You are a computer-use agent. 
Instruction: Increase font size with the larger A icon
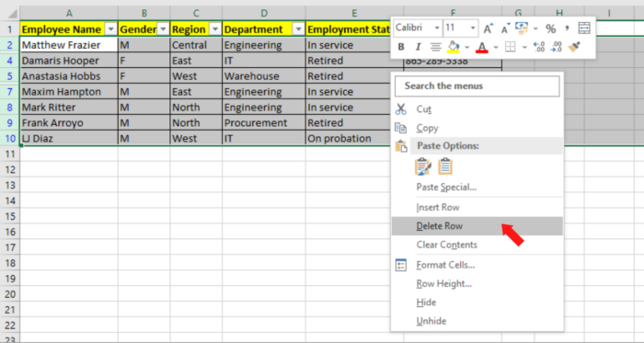tap(488, 29)
